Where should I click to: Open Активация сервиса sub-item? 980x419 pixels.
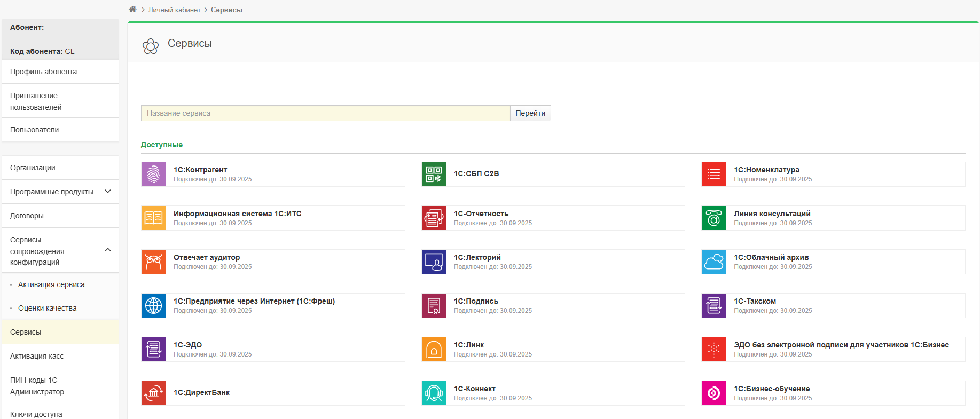(x=51, y=284)
